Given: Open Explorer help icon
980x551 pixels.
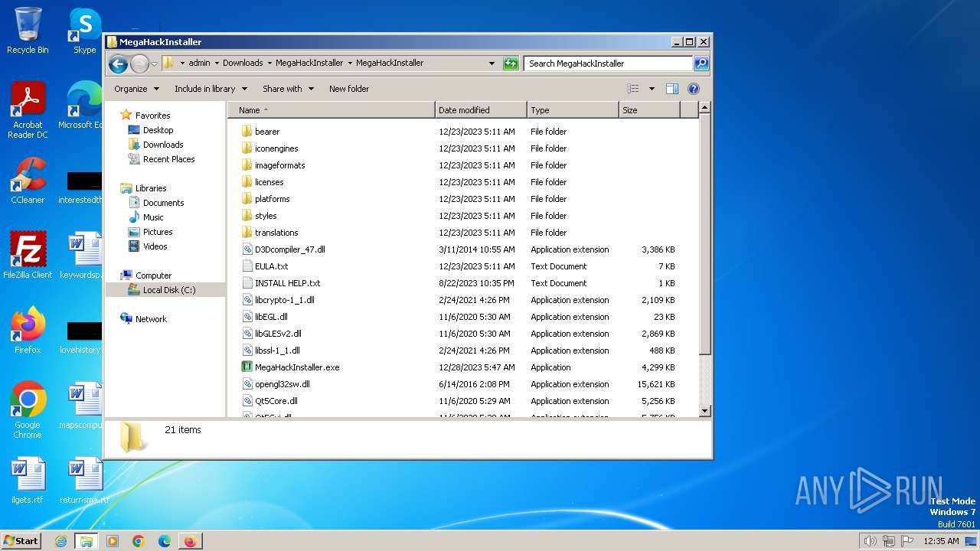Looking at the screenshot, I should pos(694,89).
